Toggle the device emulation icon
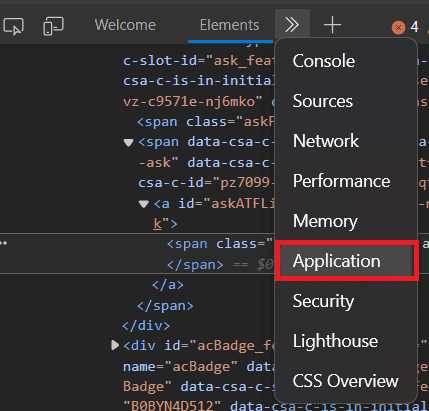 (x=53, y=26)
